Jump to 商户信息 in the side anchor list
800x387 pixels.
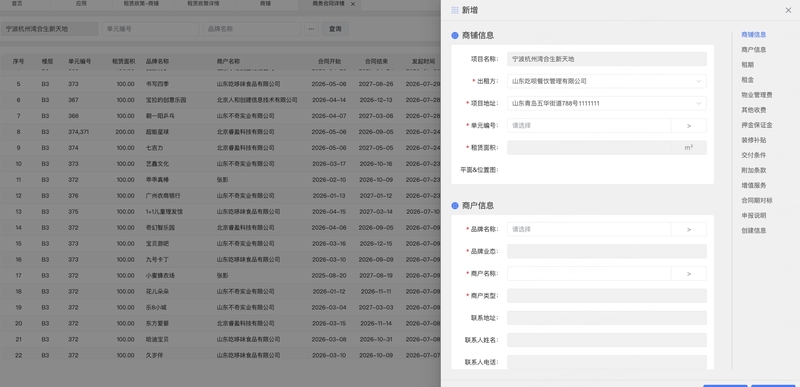[x=754, y=50]
